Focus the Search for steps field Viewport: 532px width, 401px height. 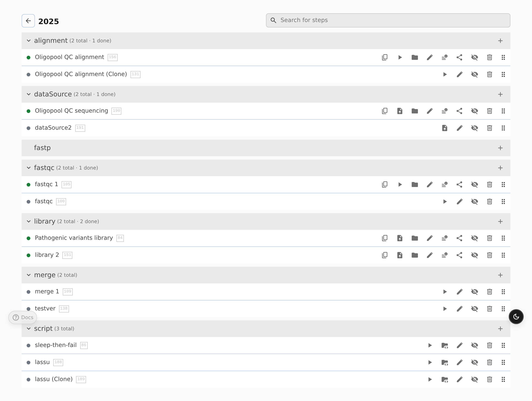388,20
